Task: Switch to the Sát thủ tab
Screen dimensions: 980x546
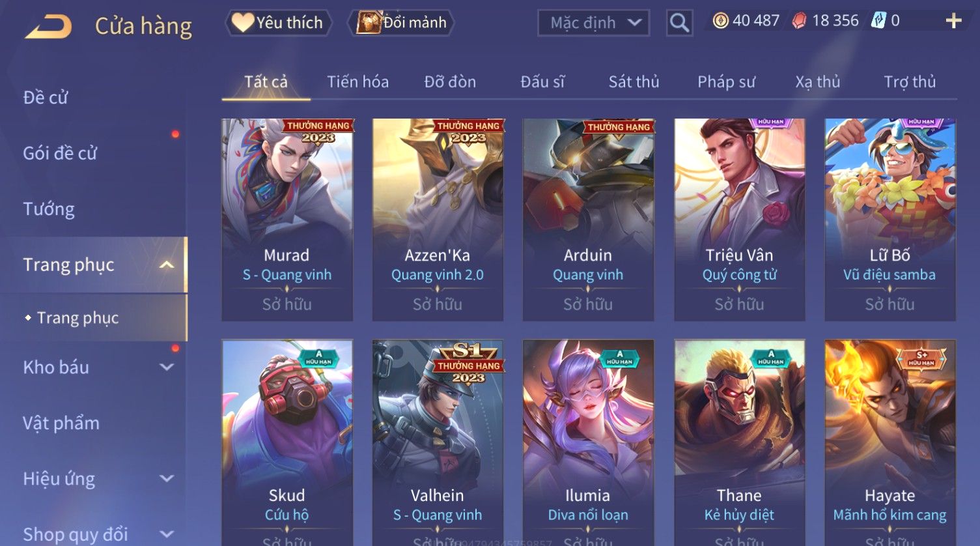Action: point(634,82)
